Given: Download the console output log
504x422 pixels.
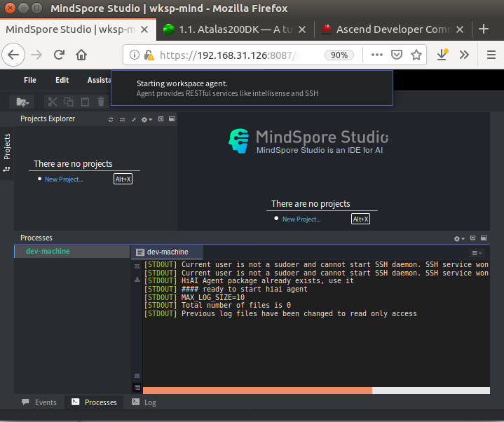Looking at the screenshot, I should coord(137,279).
